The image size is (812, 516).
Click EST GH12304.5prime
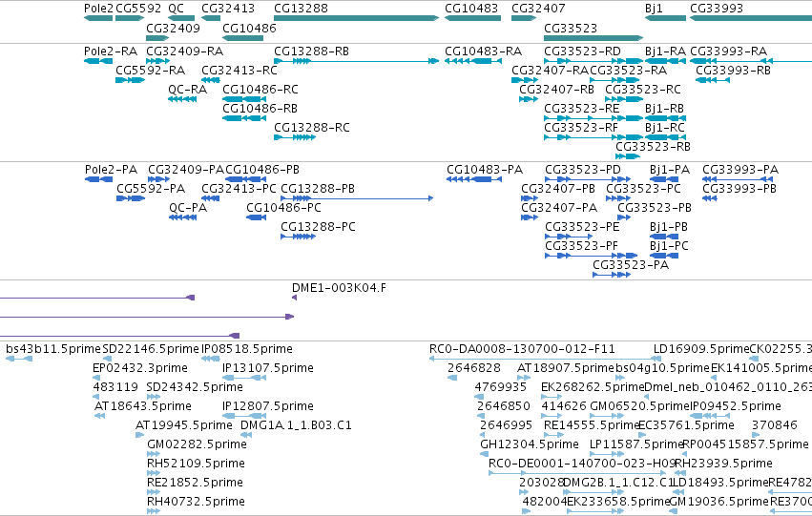coord(530,445)
